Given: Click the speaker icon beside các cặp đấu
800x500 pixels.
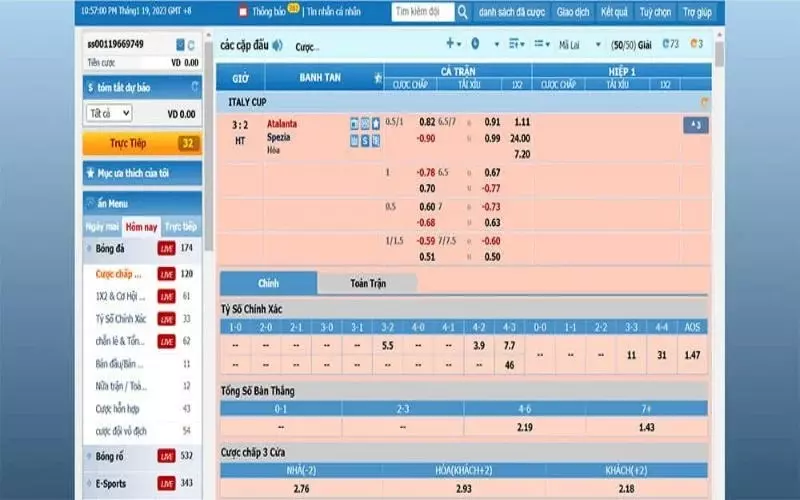Looking at the screenshot, I should pos(277,45).
